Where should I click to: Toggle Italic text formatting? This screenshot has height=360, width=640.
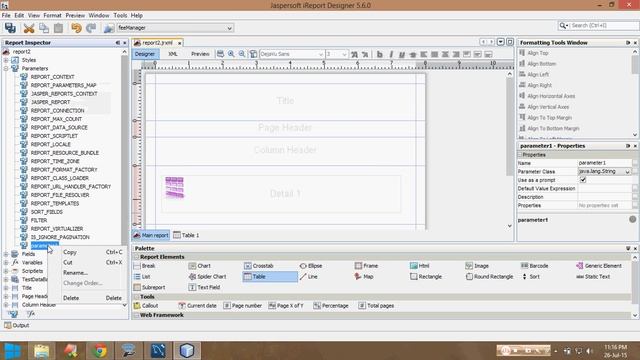coord(391,54)
